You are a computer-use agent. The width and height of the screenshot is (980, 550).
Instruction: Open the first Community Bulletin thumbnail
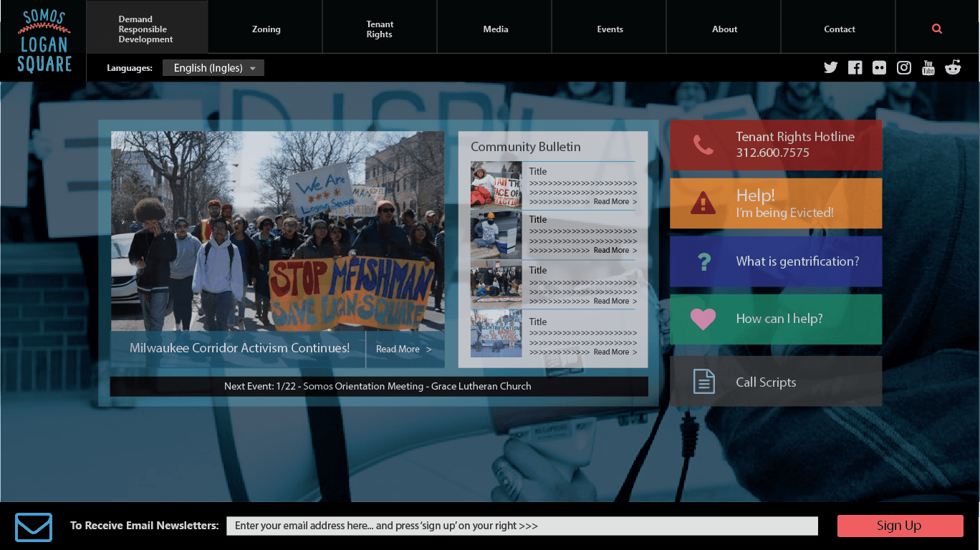point(496,185)
